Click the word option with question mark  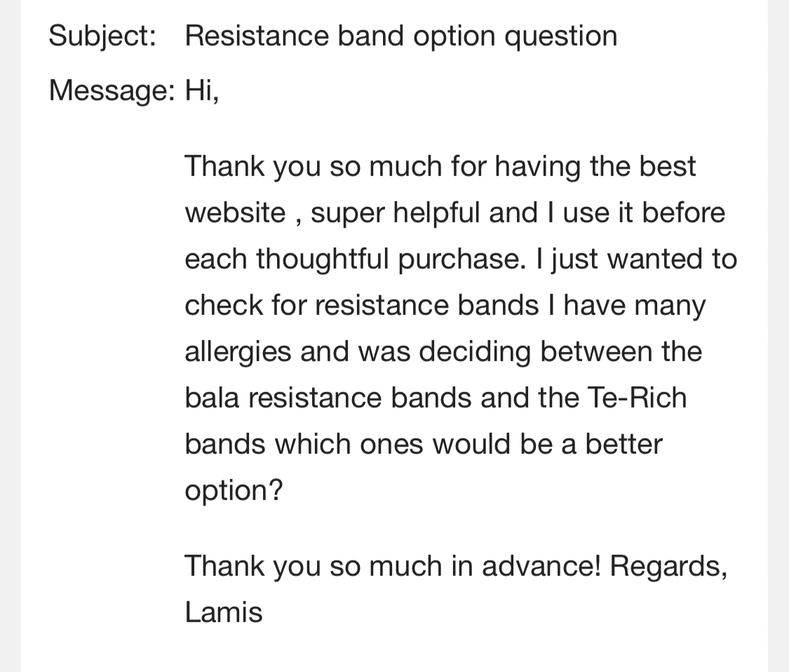[234, 490]
